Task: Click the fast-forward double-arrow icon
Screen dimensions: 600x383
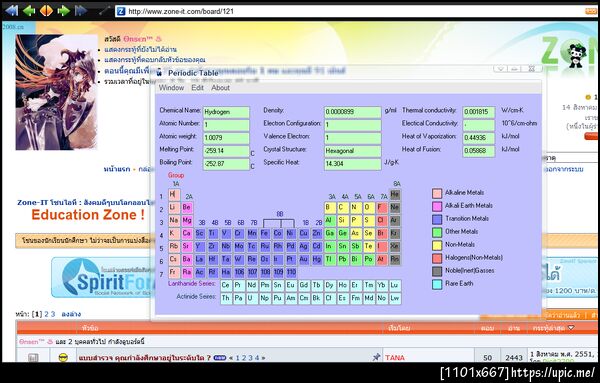Action: (81, 10)
